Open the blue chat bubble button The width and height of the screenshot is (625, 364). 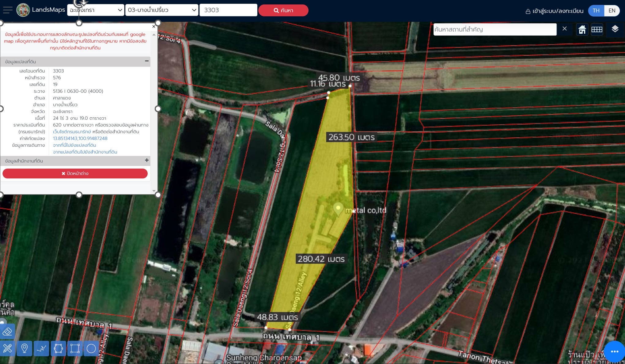(615, 351)
